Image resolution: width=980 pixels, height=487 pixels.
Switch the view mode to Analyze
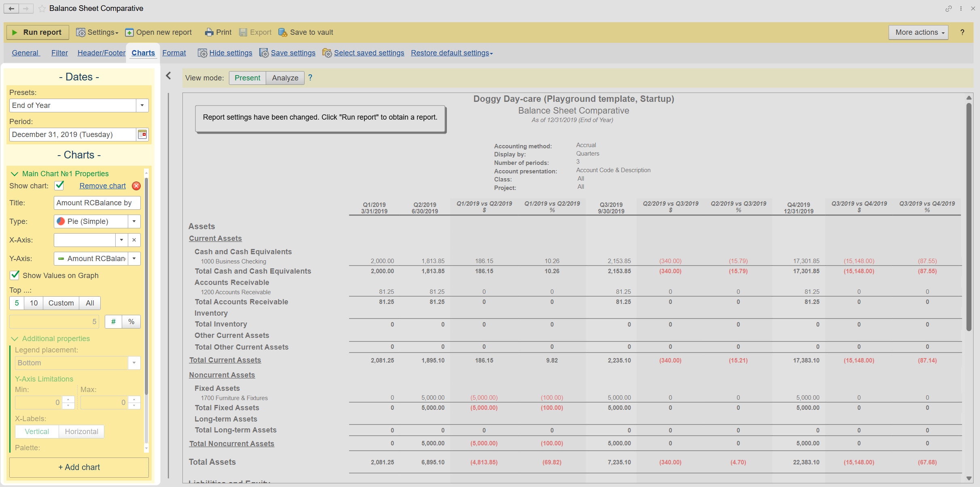pos(285,78)
